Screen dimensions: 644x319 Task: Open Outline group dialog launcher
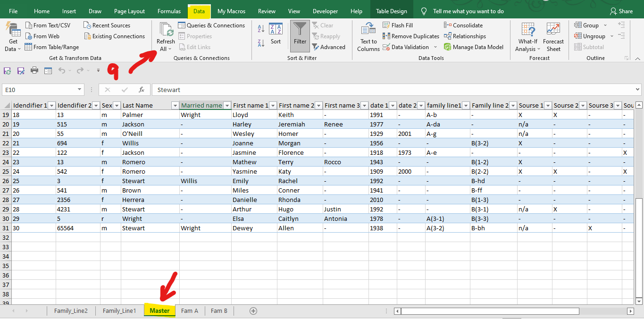click(x=627, y=58)
